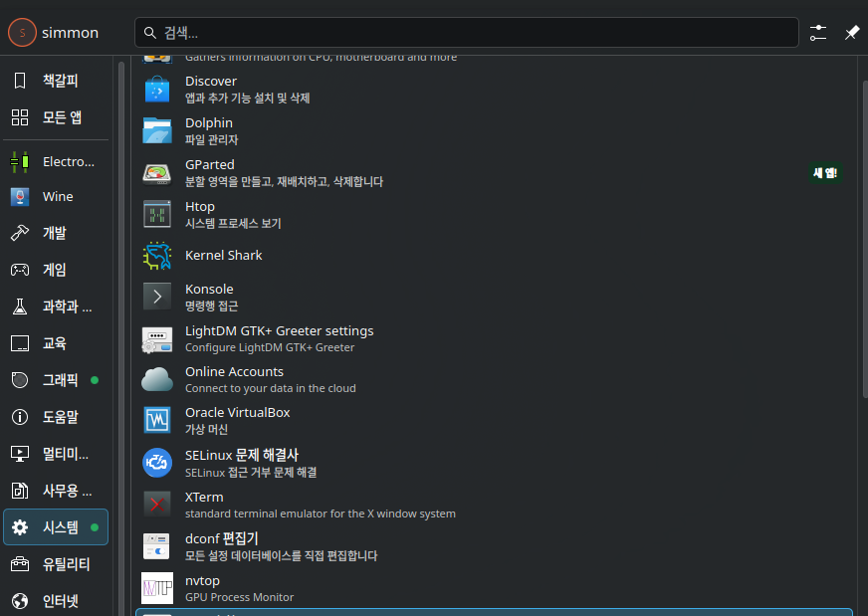This screenshot has width=868, height=616.
Task: Launch Dolphin file manager icon
Action: click(x=157, y=130)
